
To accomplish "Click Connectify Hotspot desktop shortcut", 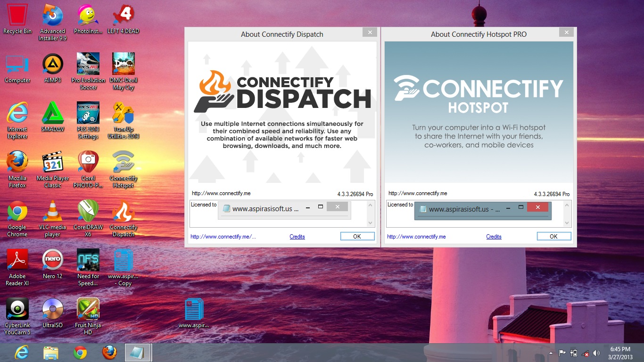I will pos(124,170).
